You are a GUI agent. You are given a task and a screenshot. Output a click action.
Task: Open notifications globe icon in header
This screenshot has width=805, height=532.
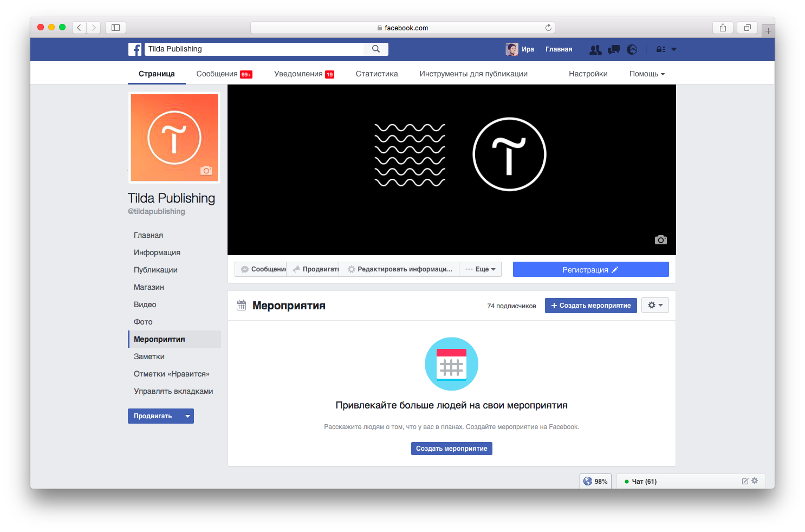pyautogui.click(x=632, y=49)
